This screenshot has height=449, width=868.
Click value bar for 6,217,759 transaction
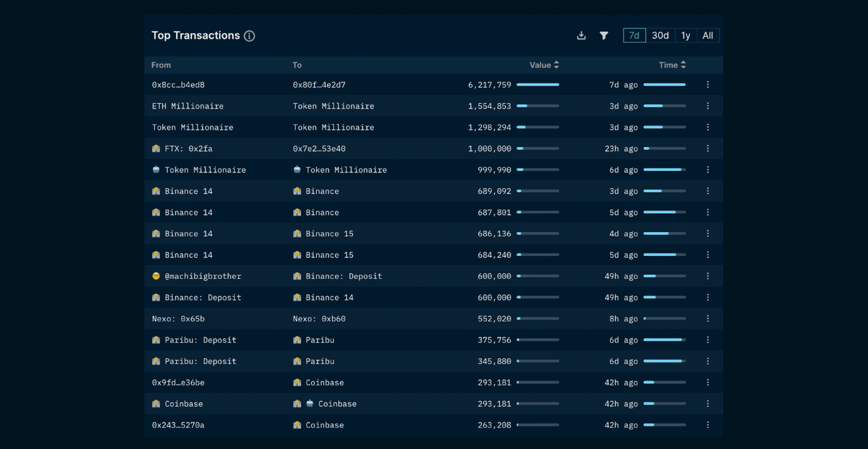point(538,85)
